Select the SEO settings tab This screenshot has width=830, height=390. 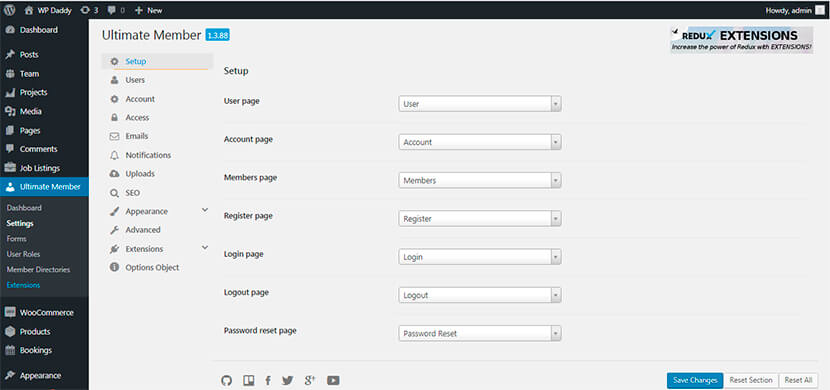point(158,193)
